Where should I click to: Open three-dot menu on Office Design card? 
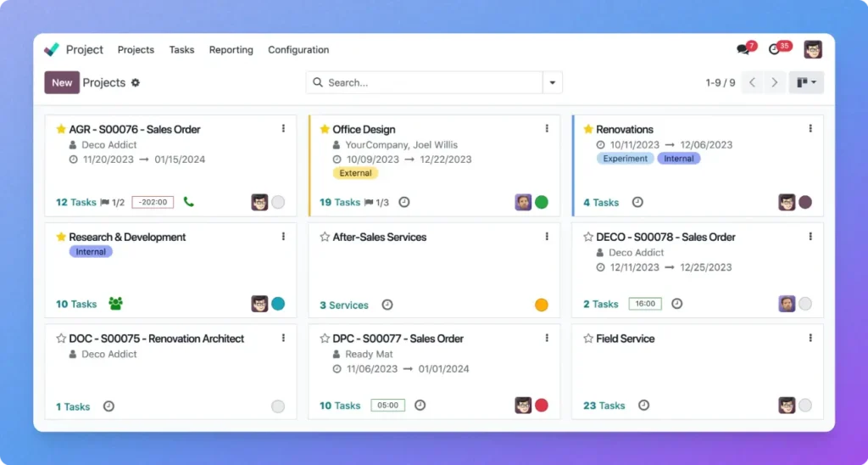point(547,128)
